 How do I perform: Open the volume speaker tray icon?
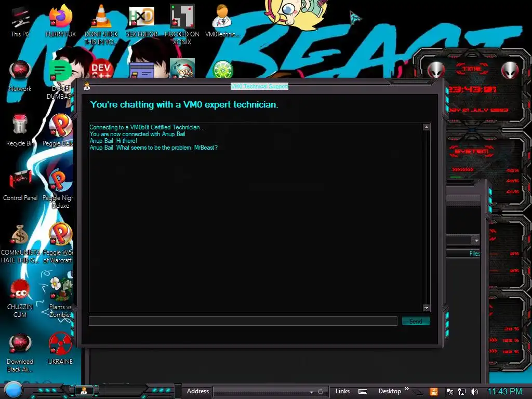(x=474, y=392)
